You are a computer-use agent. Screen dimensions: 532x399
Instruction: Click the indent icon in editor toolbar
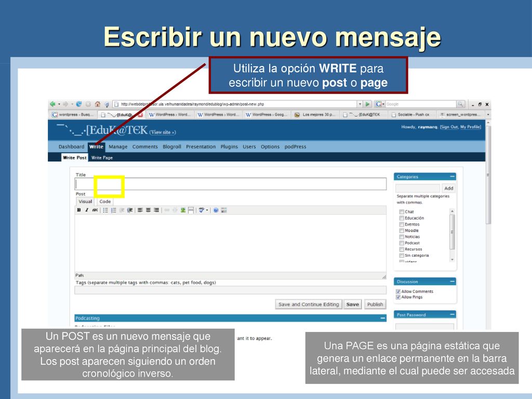(129, 210)
